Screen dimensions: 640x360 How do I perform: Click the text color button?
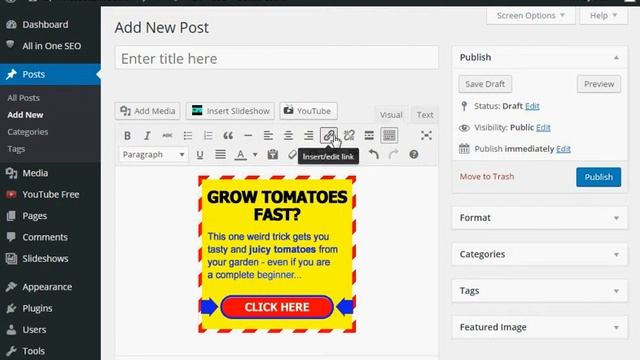click(241, 155)
